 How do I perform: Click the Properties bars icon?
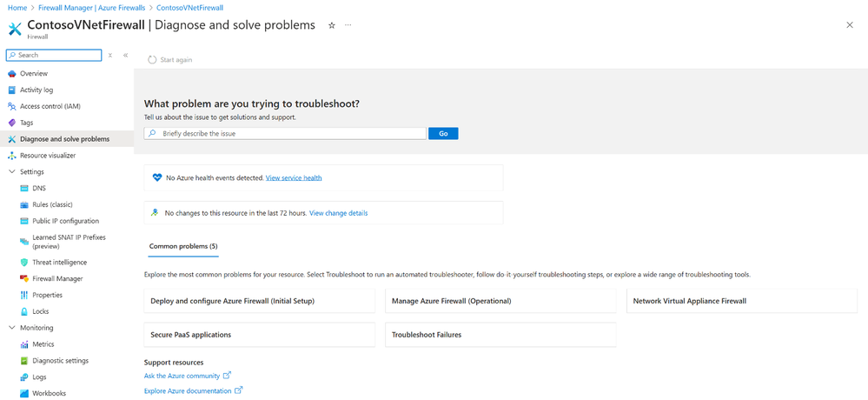pyautogui.click(x=23, y=295)
